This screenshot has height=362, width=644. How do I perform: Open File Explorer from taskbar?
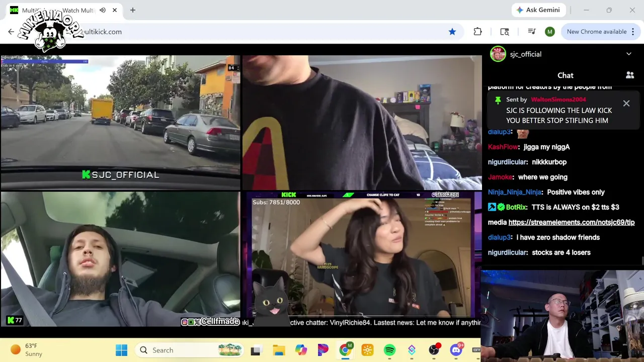pos(279,350)
